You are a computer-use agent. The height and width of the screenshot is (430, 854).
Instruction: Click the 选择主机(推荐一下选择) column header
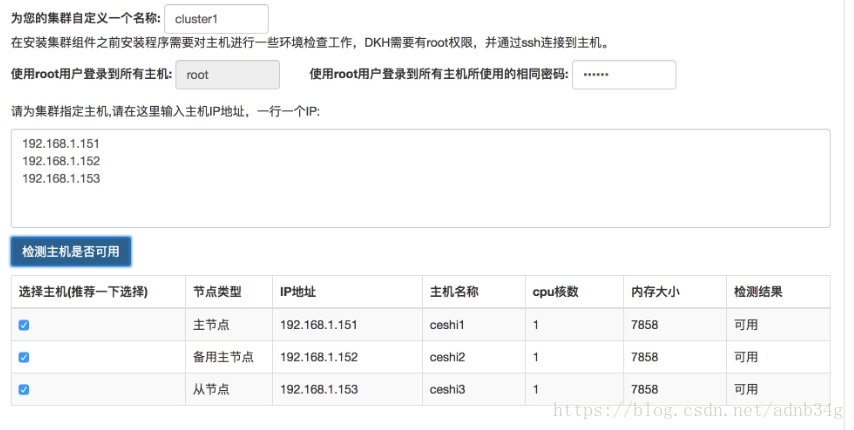[x=83, y=292]
